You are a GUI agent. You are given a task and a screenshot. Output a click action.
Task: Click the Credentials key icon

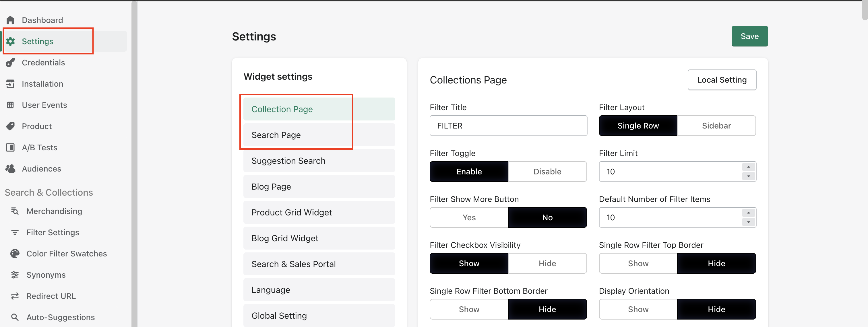[10, 63]
